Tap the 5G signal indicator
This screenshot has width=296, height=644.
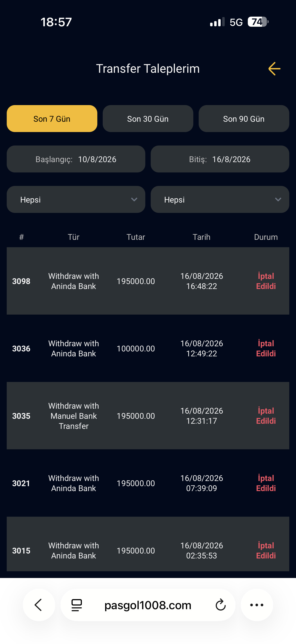236,22
